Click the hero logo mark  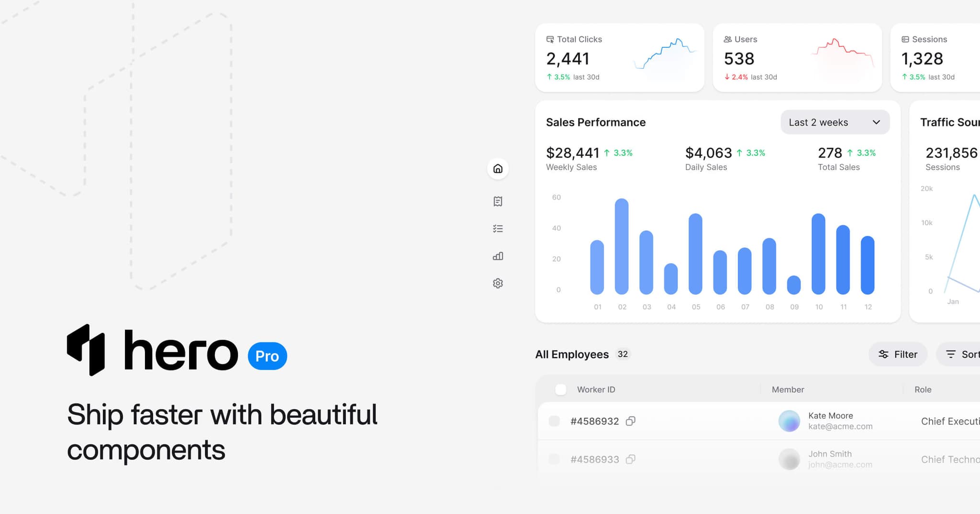tap(86, 350)
